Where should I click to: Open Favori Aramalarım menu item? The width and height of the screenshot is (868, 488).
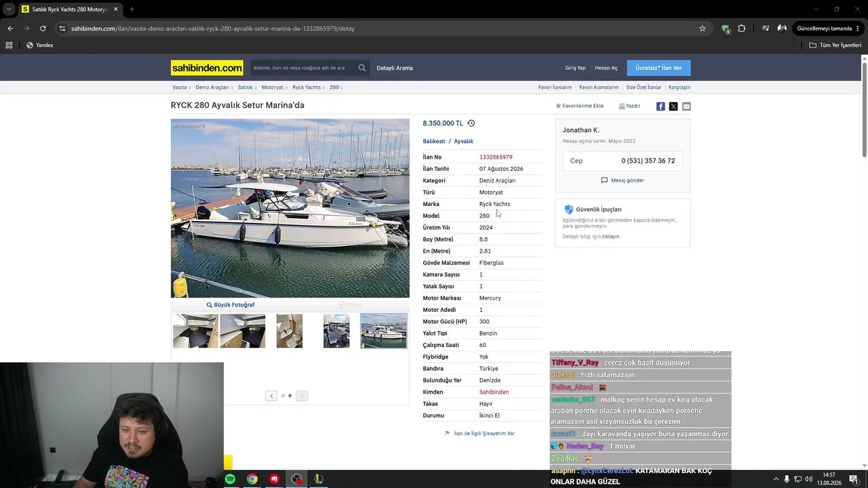click(599, 87)
